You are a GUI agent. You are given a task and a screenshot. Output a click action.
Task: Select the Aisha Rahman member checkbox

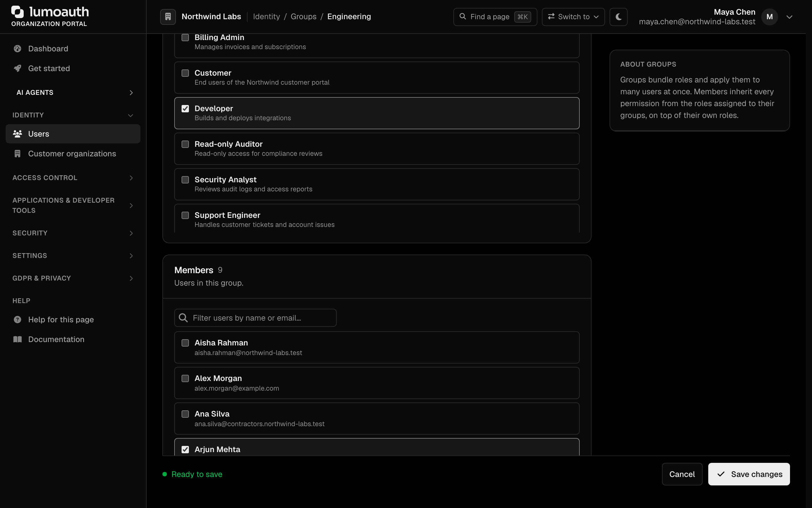(185, 343)
